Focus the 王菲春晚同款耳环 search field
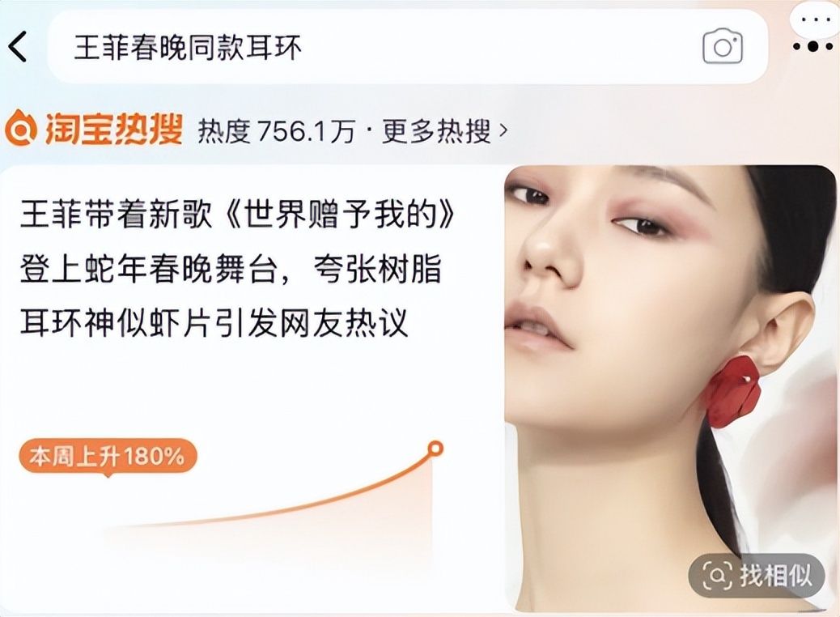 [407, 47]
